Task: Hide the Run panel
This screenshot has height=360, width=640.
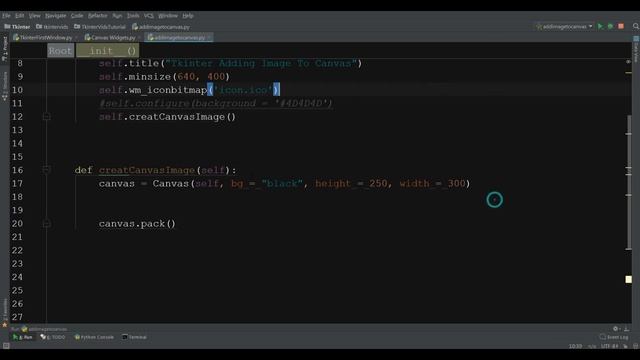Action: 627,329
